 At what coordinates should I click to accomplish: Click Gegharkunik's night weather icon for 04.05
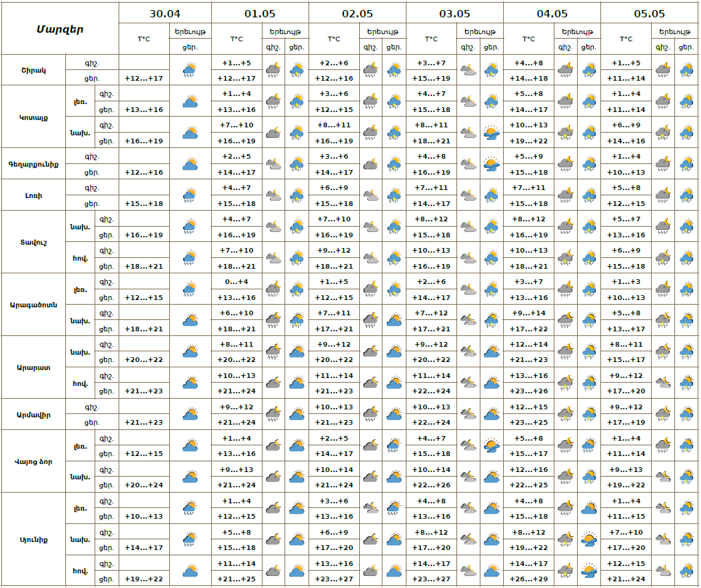565,164
